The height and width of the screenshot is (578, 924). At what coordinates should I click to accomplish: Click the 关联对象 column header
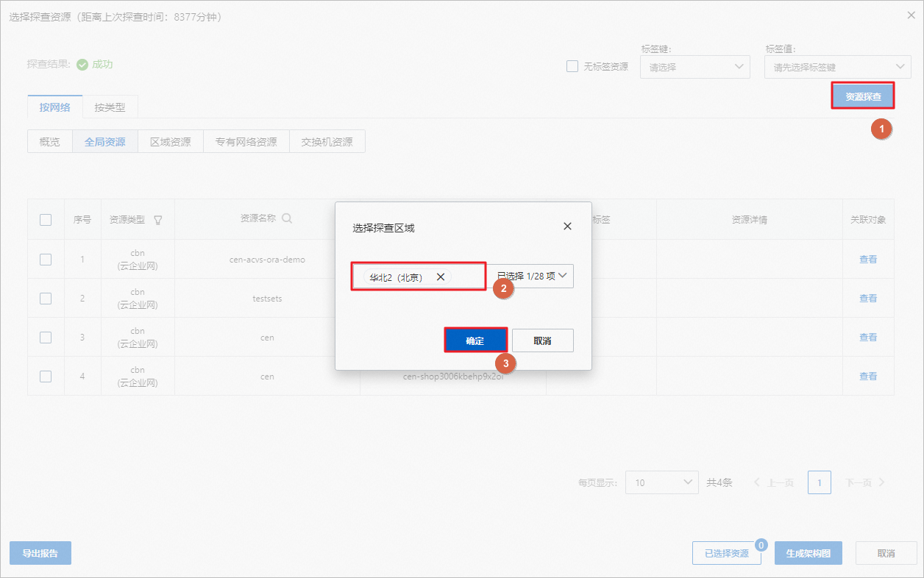pos(868,219)
